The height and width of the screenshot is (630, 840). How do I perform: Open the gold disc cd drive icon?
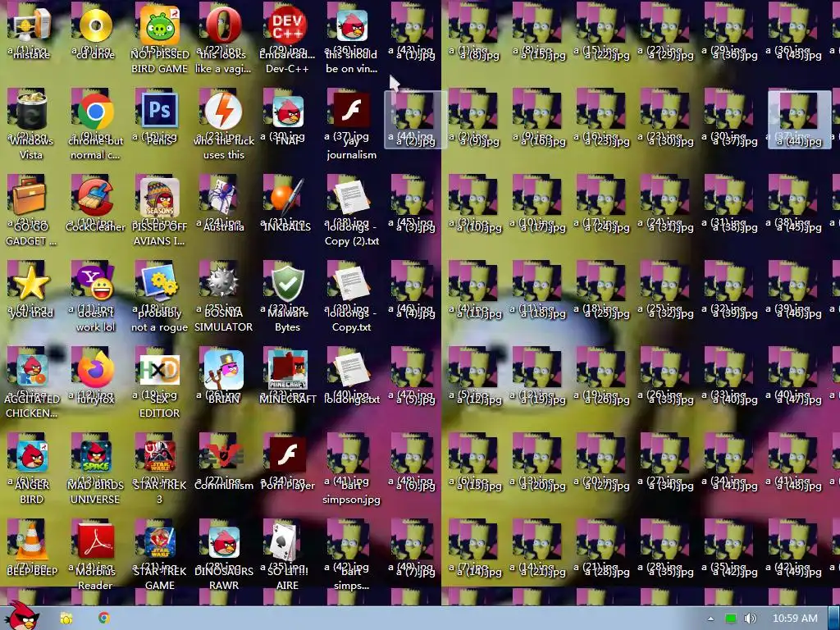(x=95, y=25)
